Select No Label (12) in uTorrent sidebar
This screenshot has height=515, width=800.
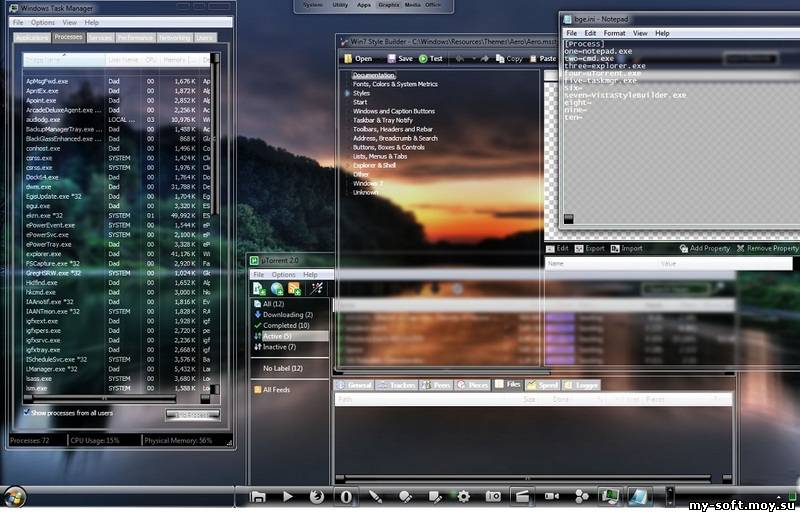(283, 368)
